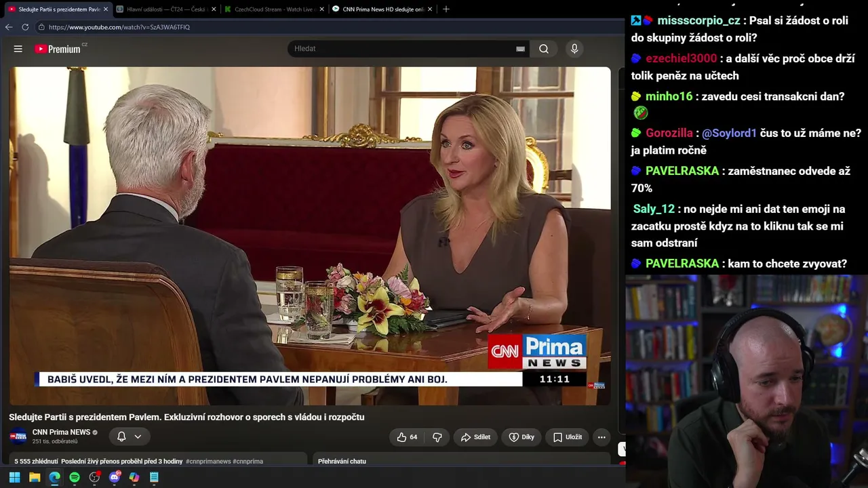Save video with Uložit button
This screenshot has height=488, width=868.
pyautogui.click(x=567, y=437)
